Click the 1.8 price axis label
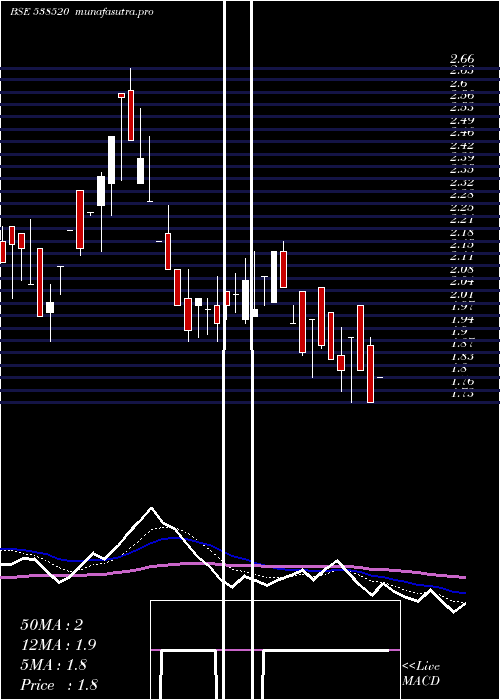The width and height of the screenshot is (500, 700). tap(458, 369)
